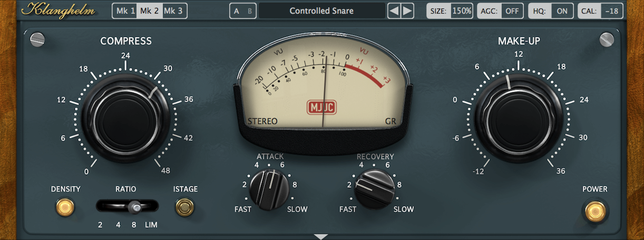Click the SLOW label under ATTACK
This screenshot has width=644, height=240.
tap(297, 209)
